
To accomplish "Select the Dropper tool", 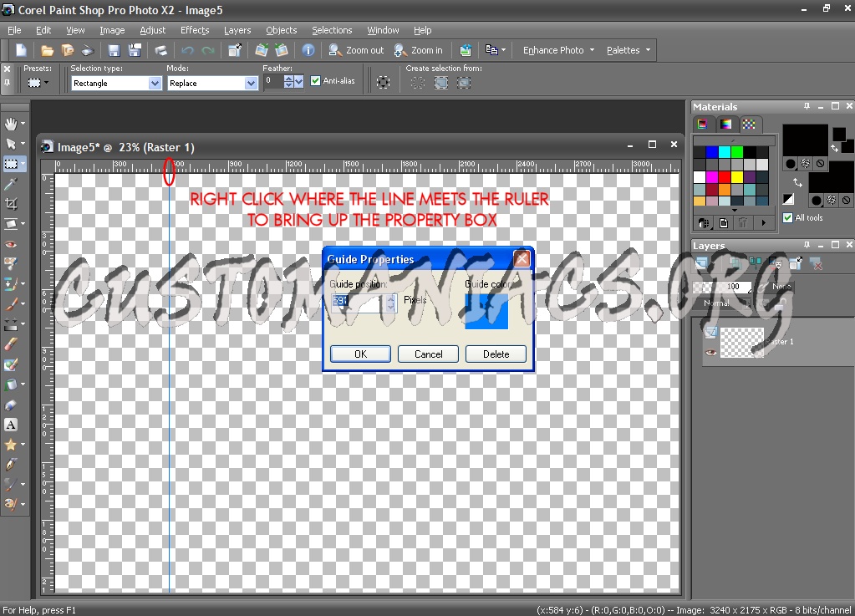I will (10, 184).
